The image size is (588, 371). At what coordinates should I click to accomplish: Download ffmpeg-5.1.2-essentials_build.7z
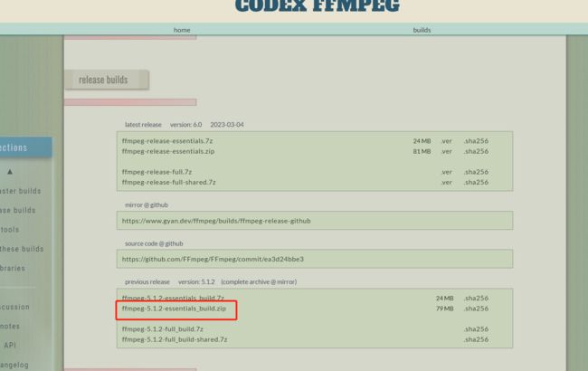tap(173, 298)
